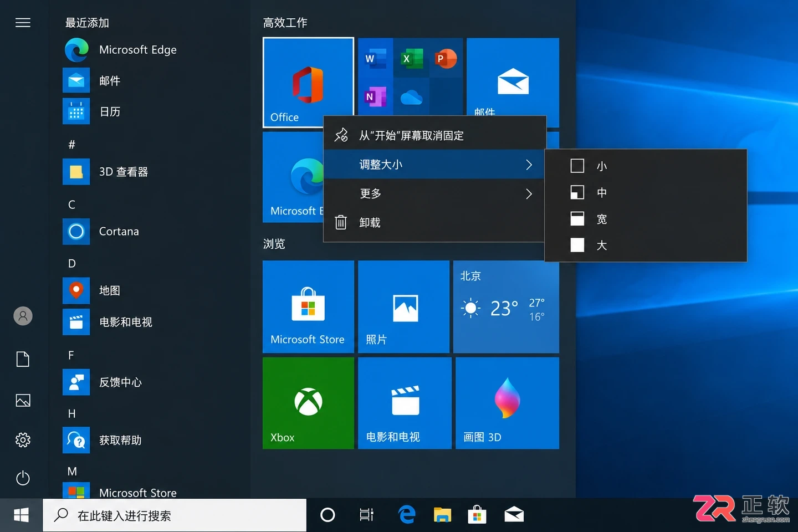Expand the 调整大小 submenu arrow
Image resolution: width=798 pixels, height=532 pixels.
tap(529, 165)
